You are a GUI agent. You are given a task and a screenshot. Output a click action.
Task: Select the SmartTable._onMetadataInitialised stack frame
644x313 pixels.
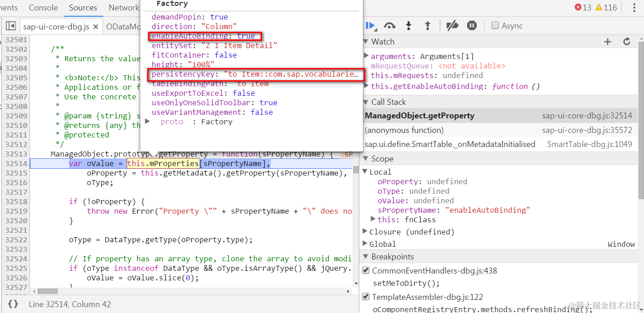point(498,144)
